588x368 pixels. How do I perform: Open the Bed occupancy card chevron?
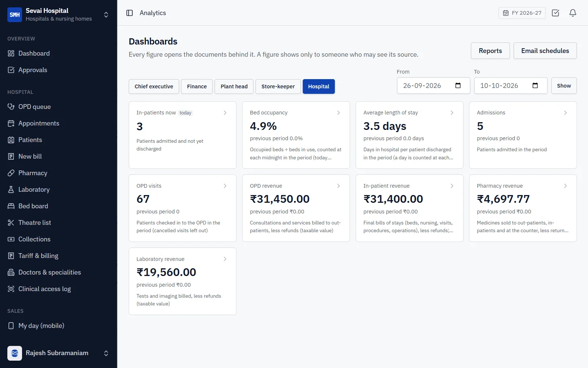(x=338, y=113)
